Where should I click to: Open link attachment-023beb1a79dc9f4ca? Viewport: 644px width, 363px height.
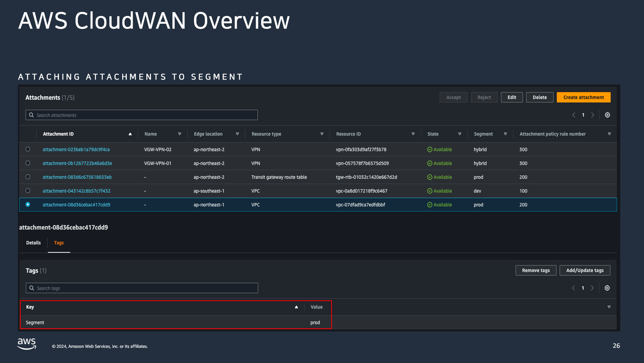pos(76,150)
